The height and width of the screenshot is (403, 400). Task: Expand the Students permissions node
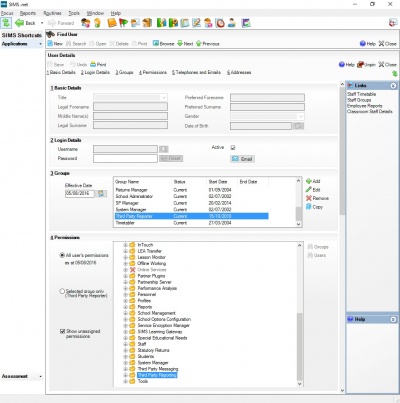[x=125, y=356]
